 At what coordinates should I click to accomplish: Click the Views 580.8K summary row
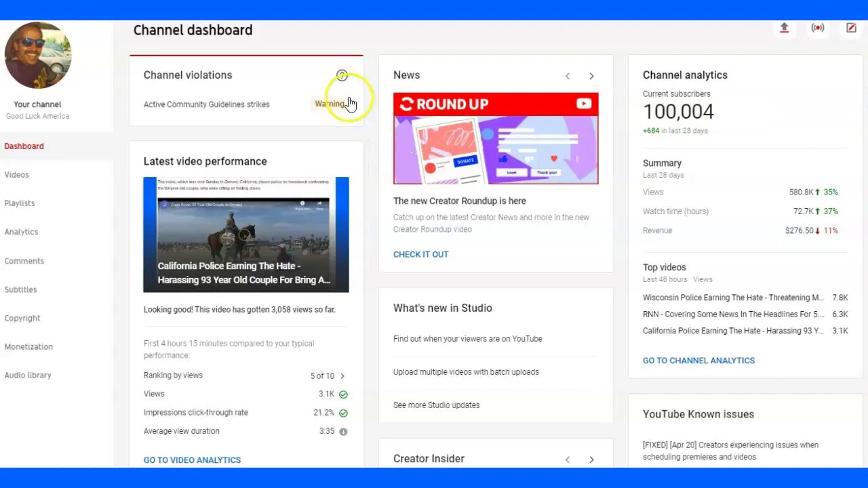(745, 192)
